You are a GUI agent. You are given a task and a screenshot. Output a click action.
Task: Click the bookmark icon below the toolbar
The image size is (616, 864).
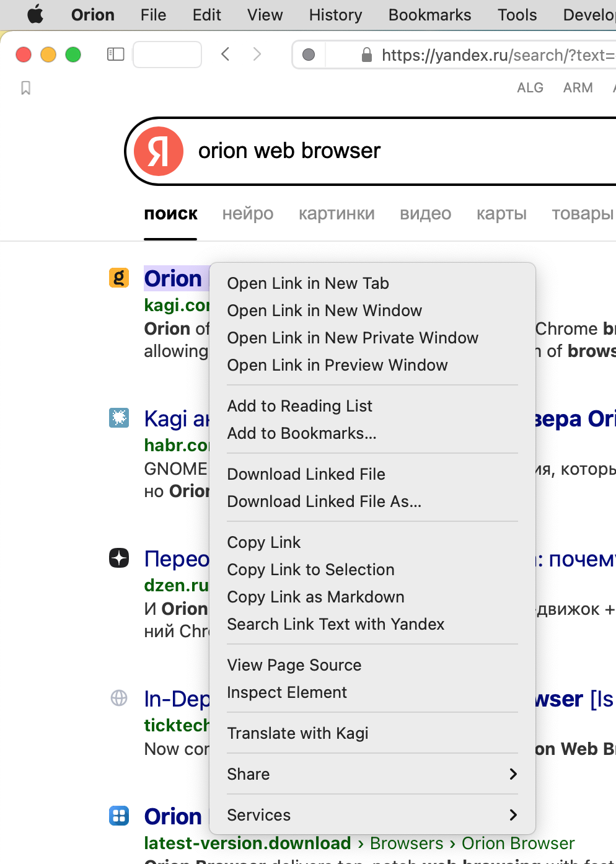tap(25, 88)
